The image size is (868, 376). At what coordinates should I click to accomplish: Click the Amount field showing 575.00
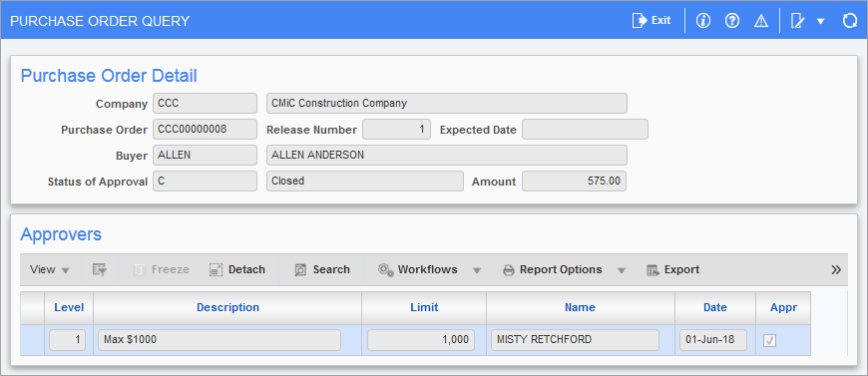(574, 182)
